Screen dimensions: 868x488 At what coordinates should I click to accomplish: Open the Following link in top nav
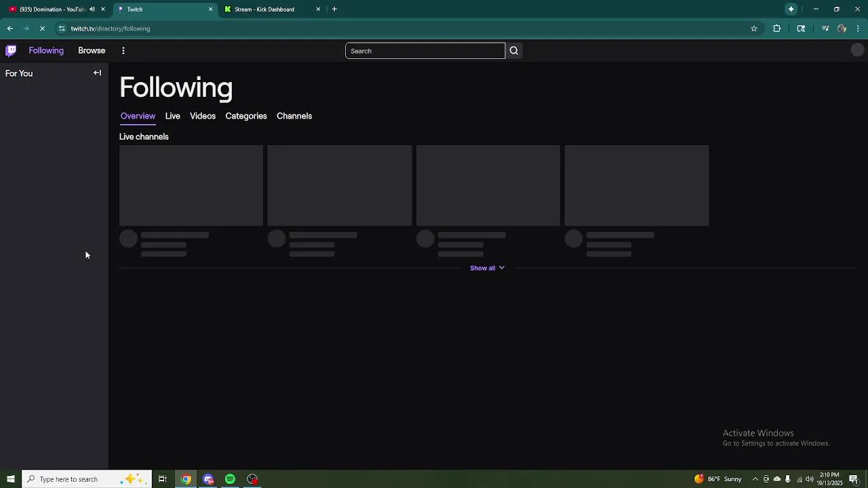point(46,51)
